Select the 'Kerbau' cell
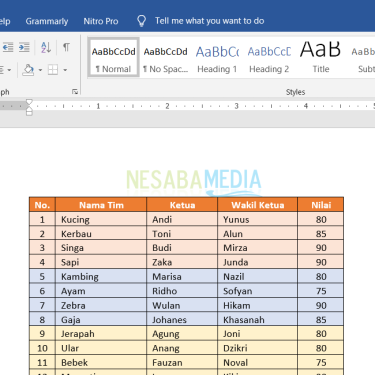 tap(101, 234)
